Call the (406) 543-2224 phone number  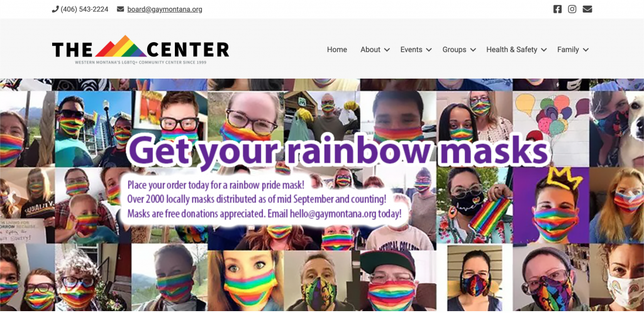click(x=84, y=9)
